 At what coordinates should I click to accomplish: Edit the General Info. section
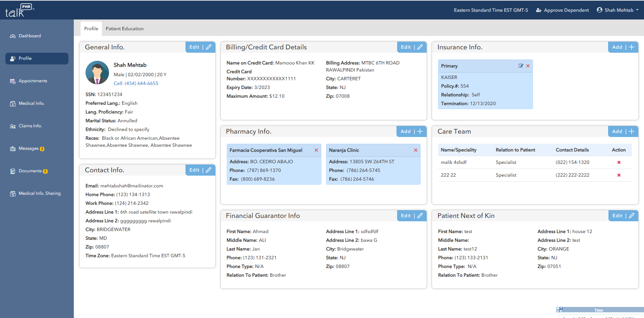pos(200,47)
